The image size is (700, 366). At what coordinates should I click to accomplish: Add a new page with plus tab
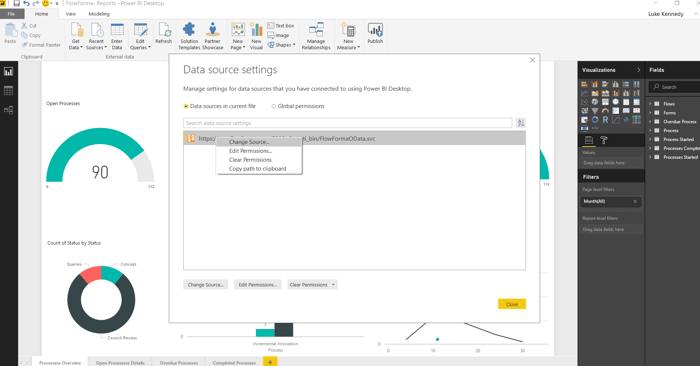pyautogui.click(x=270, y=362)
